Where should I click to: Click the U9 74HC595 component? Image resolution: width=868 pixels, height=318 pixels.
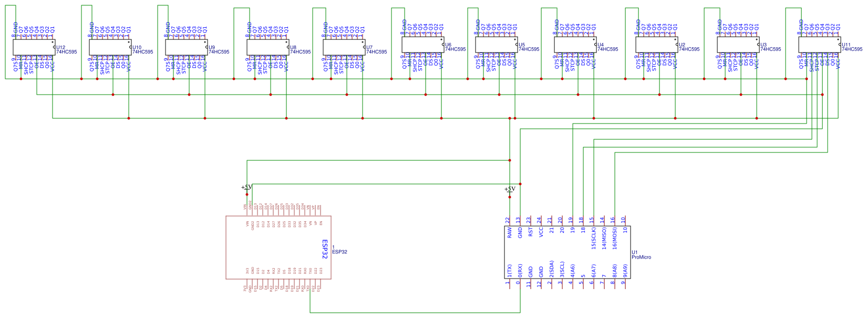187,47
